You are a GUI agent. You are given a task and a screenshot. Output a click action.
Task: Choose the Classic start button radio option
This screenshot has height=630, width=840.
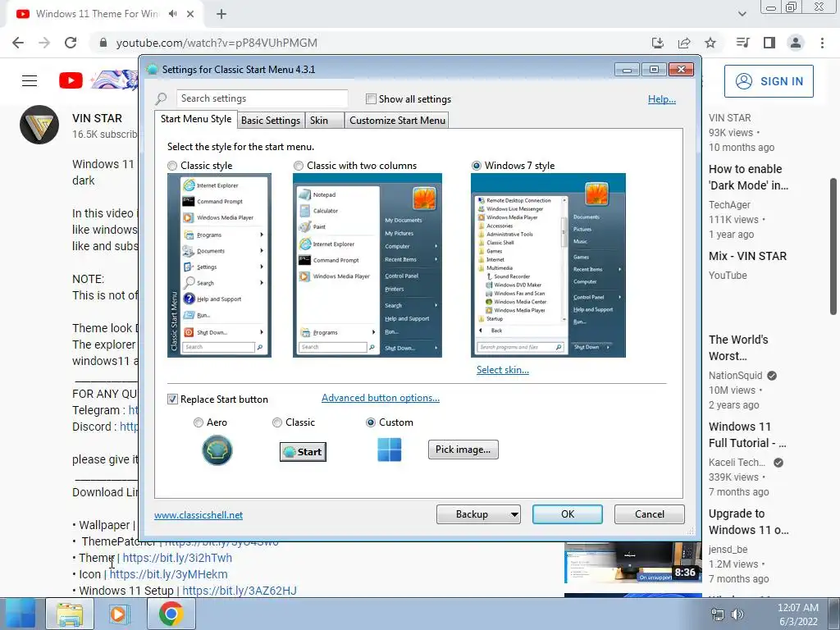click(277, 422)
